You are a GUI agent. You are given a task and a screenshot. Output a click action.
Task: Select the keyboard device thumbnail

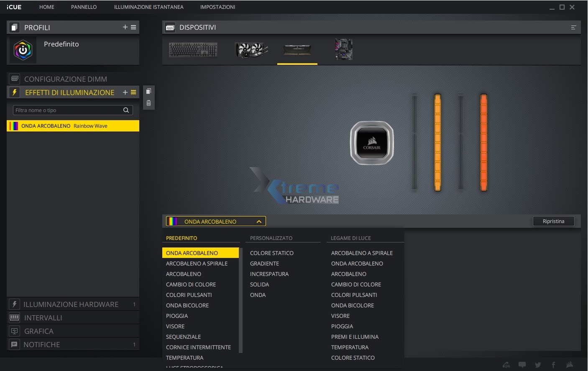(193, 50)
